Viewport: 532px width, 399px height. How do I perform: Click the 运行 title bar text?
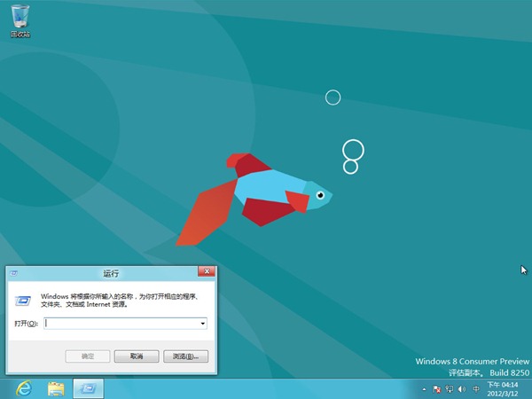111,273
